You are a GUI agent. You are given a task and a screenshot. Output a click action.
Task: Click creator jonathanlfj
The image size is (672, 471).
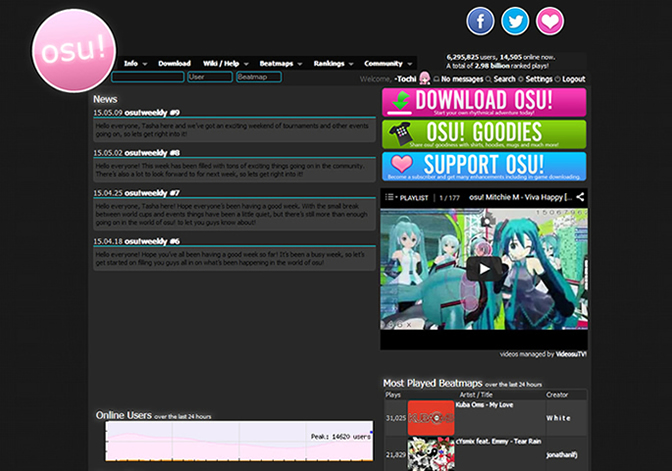point(561,455)
